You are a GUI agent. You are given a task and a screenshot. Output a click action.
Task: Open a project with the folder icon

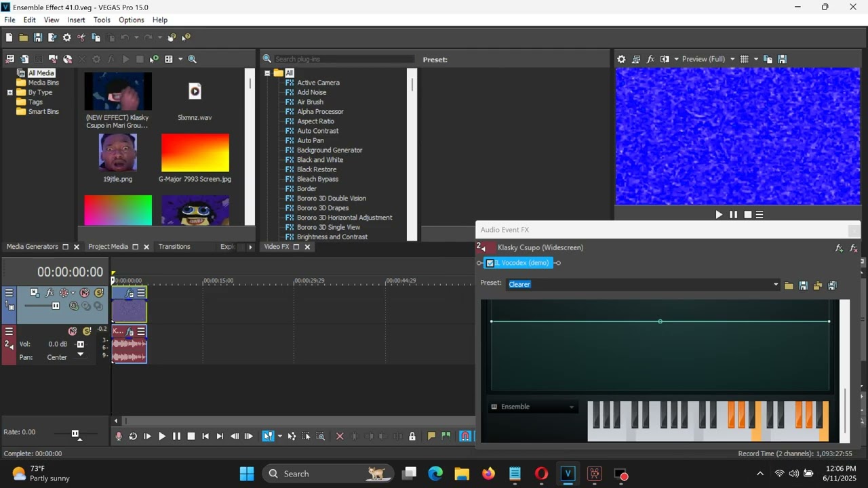coord(24,38)
